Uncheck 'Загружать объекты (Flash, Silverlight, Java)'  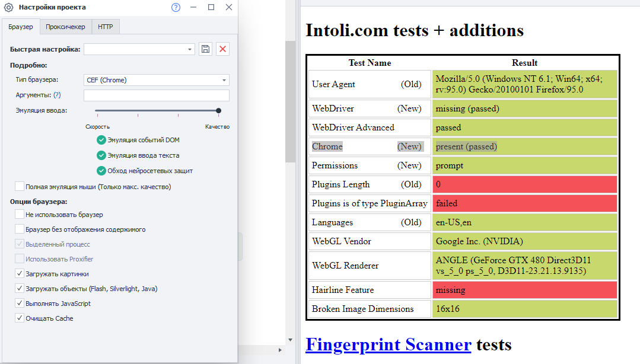[19, 289]
